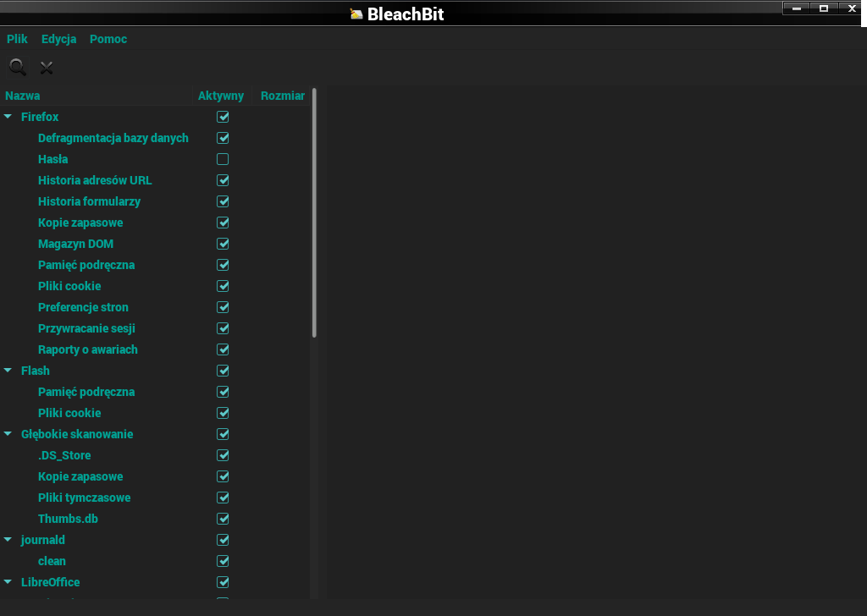The image size is (867, 616).
Task: Uncheck Preferencje stron checkbox
Action: pyautogui.click(x=223, y=307)
